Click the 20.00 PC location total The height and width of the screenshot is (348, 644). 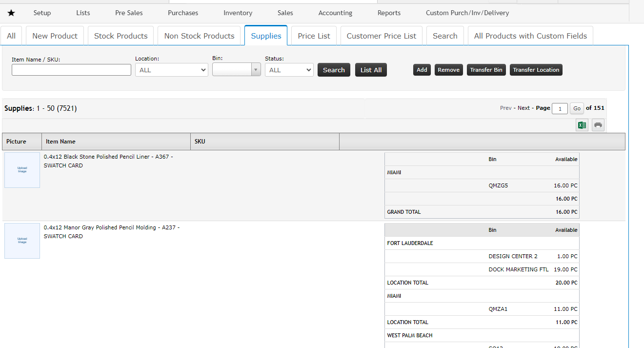point(565,283)
